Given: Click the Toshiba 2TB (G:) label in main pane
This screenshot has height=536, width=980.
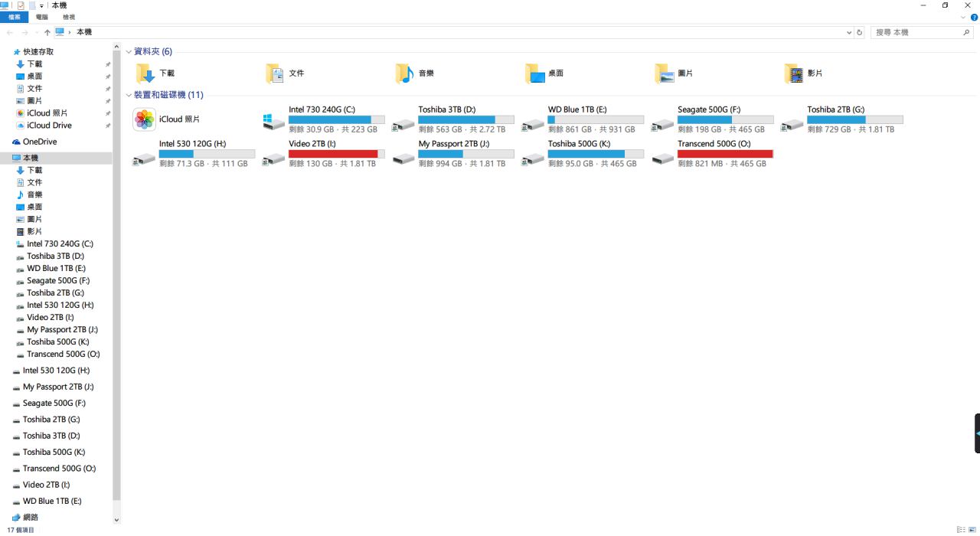Looking at the screenshot, I should pyautogui.click(x=835, y=109).
